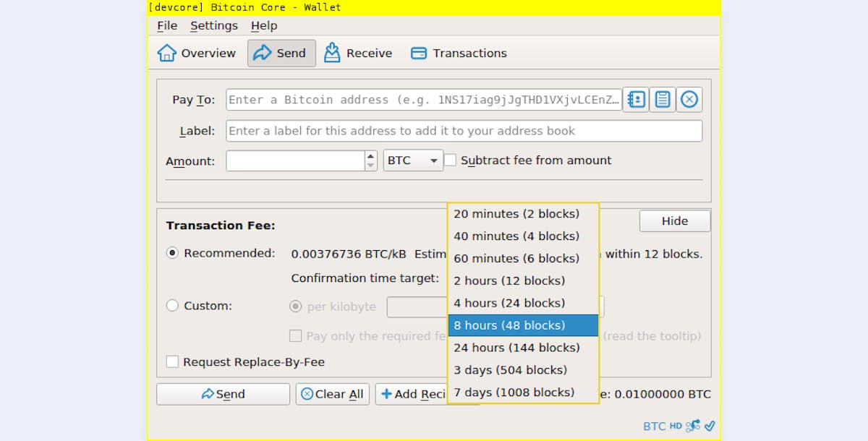
Task: Choose 40 minutes (4 blocks) target
Action: (523, 236)
